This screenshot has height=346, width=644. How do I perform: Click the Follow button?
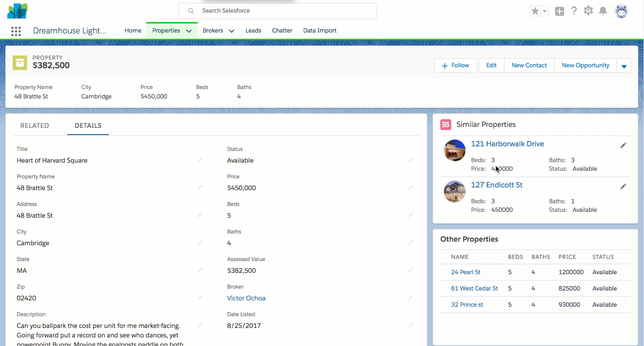(455, 65)
